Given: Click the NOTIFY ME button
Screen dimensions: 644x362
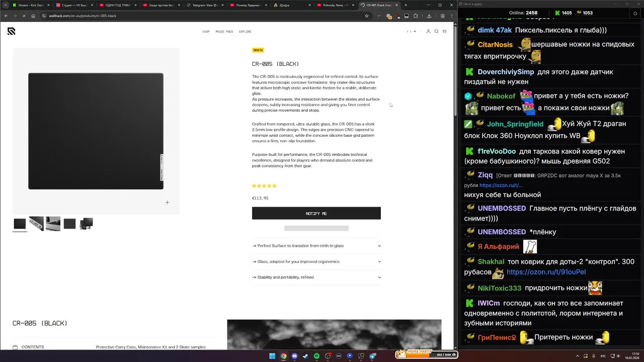Looking at the screenshot, I should (x=316, y=213).
